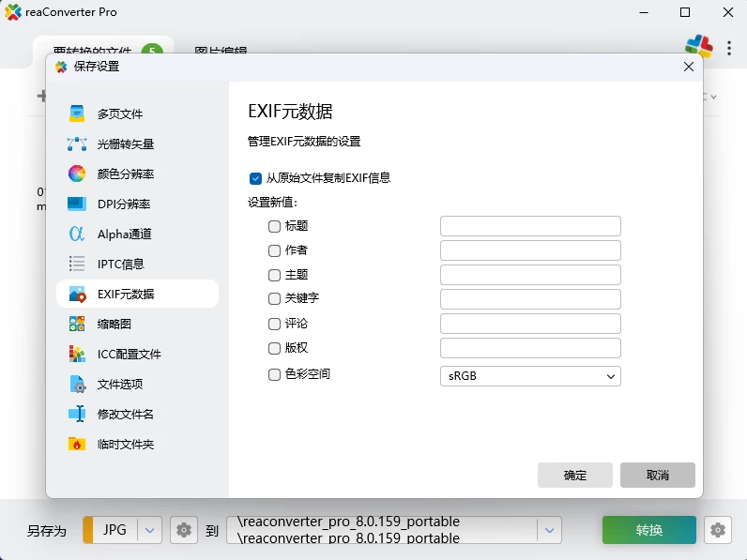Screen dimensions: 747x560
Task: Select 临时文件夹 label in list
Action: tap(126, 444)
